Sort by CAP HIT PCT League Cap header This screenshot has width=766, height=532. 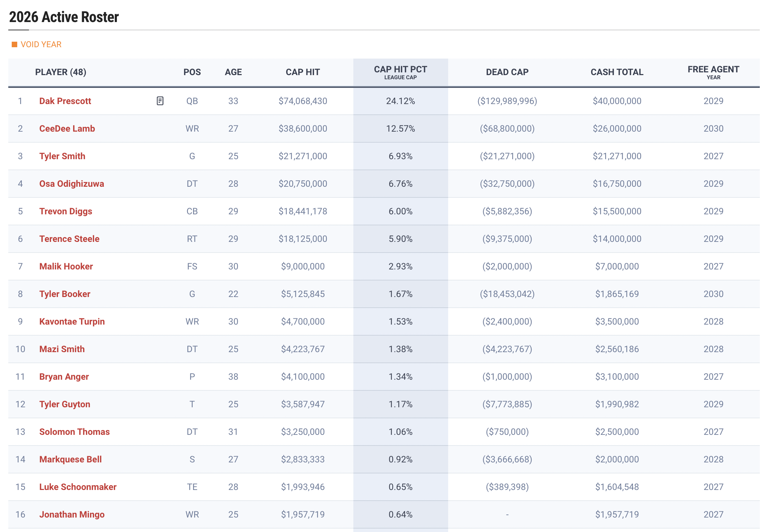click(x=401, y=72)
